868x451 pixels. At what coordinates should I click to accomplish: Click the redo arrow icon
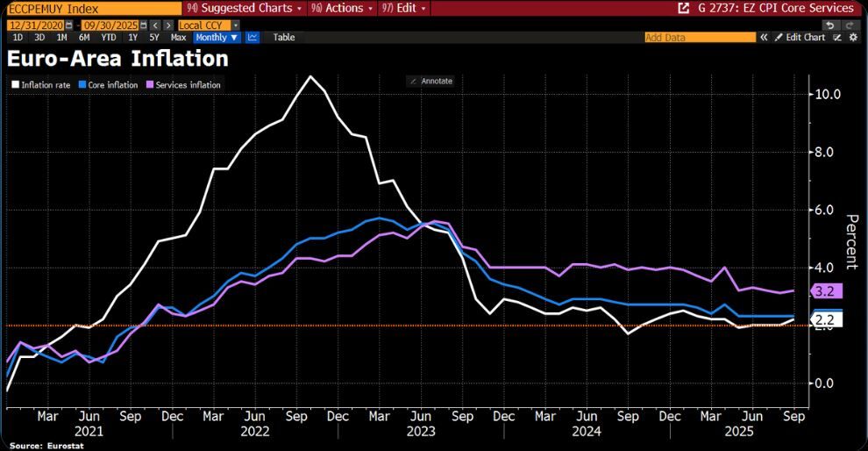pos(850,25)
